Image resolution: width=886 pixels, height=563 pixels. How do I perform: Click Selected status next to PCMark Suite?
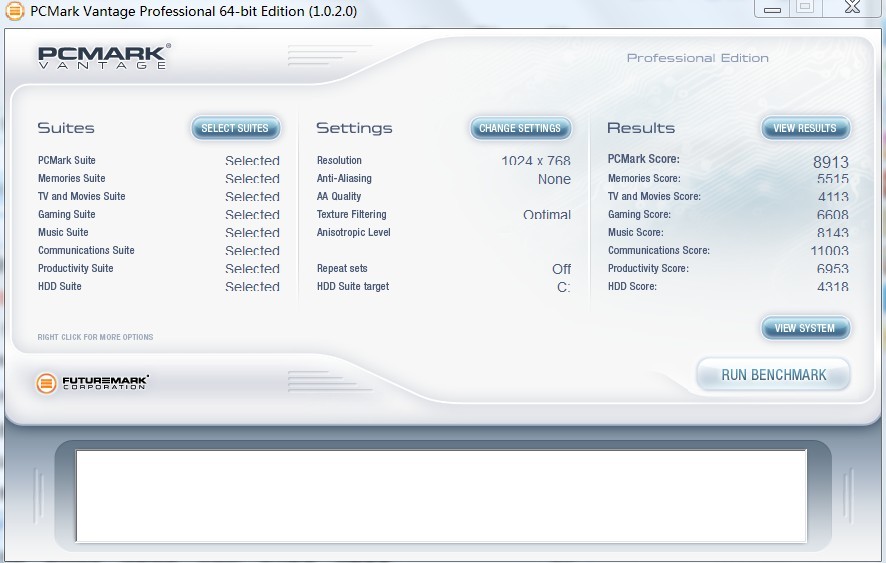click(253, 161)
